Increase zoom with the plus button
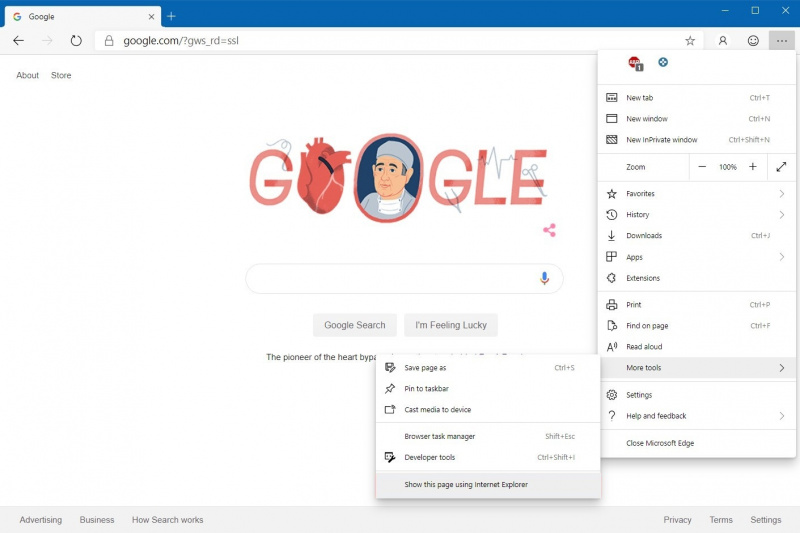 click(753, 167)
